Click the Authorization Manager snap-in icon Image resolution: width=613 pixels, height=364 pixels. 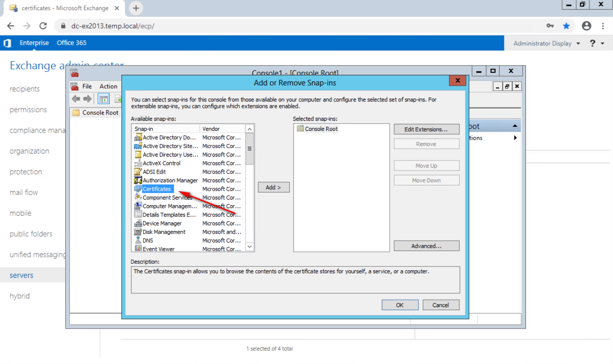coord(138,180)
